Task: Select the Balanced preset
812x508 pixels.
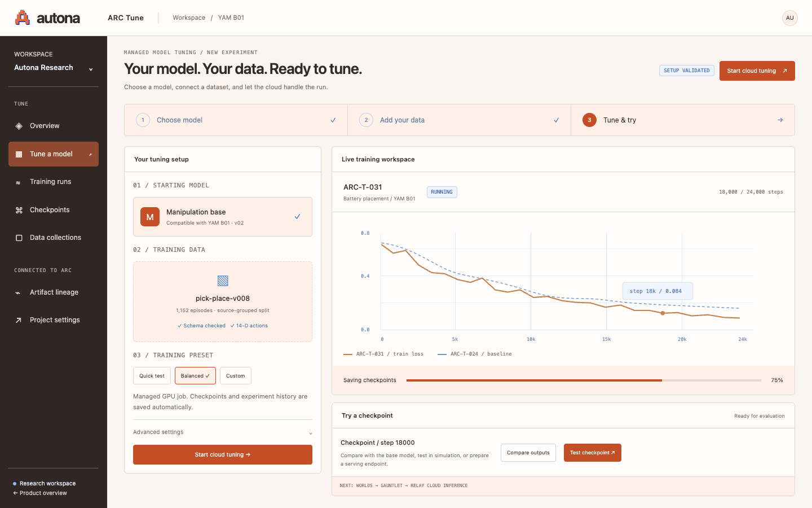Action: coord(195,376)
